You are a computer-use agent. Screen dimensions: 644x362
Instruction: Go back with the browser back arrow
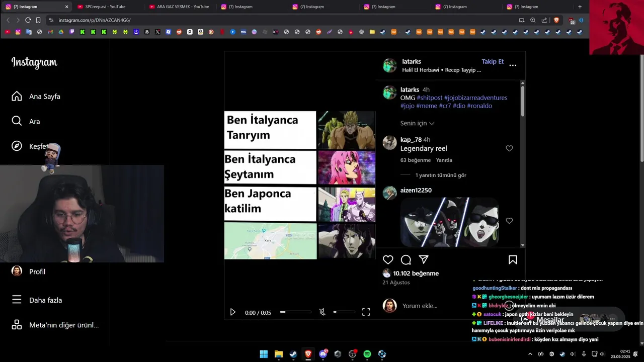(x=8, y=20)
